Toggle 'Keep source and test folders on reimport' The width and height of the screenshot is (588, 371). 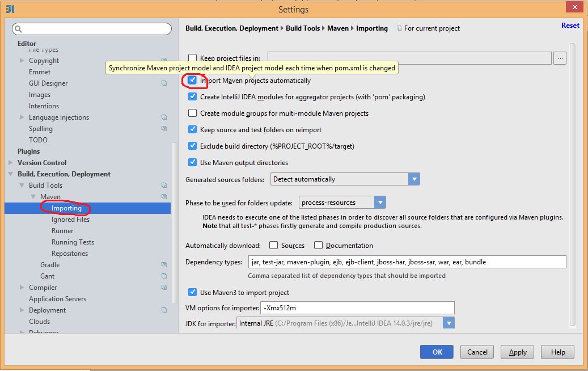click(x=192, y=129)
